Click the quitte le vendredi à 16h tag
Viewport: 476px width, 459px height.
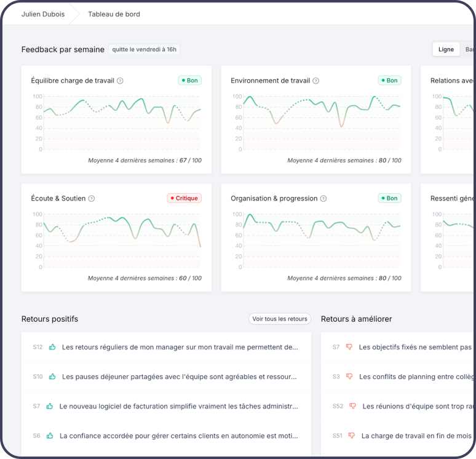tap(145, 49)
